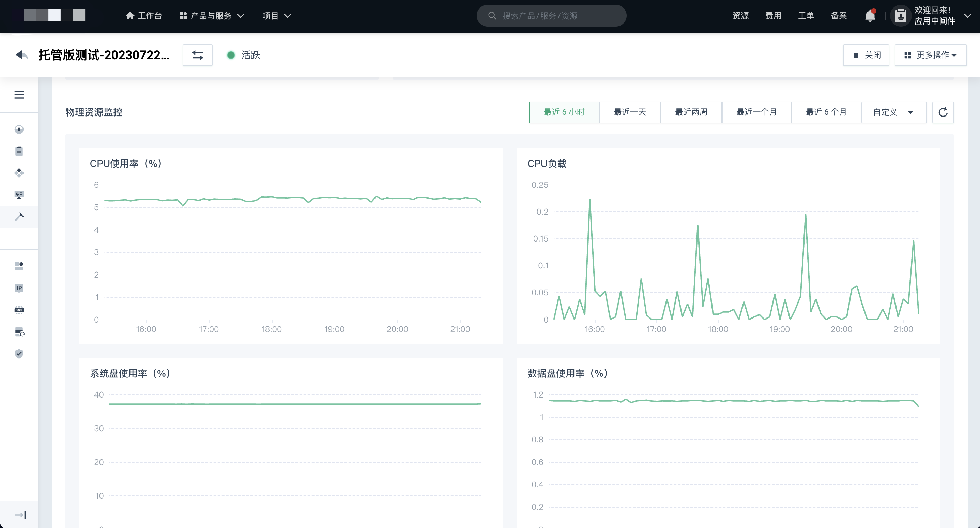Toggle the hamburger sidebar menu
980x528 pixels.
click(x=19, y=95)
